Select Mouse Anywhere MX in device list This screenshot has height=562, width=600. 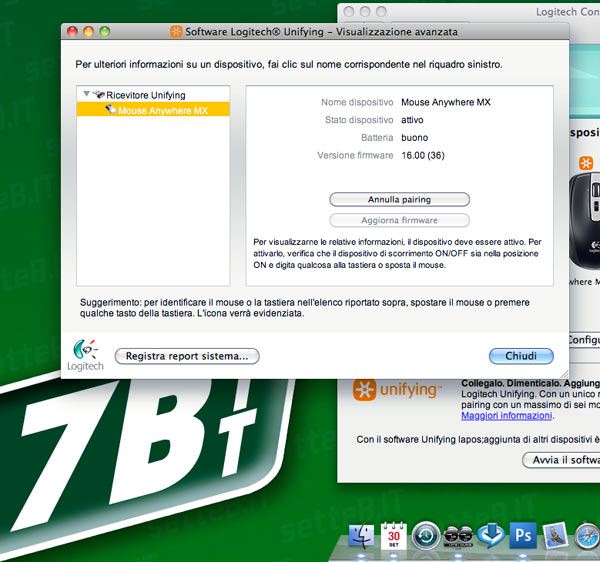point(162,110)
